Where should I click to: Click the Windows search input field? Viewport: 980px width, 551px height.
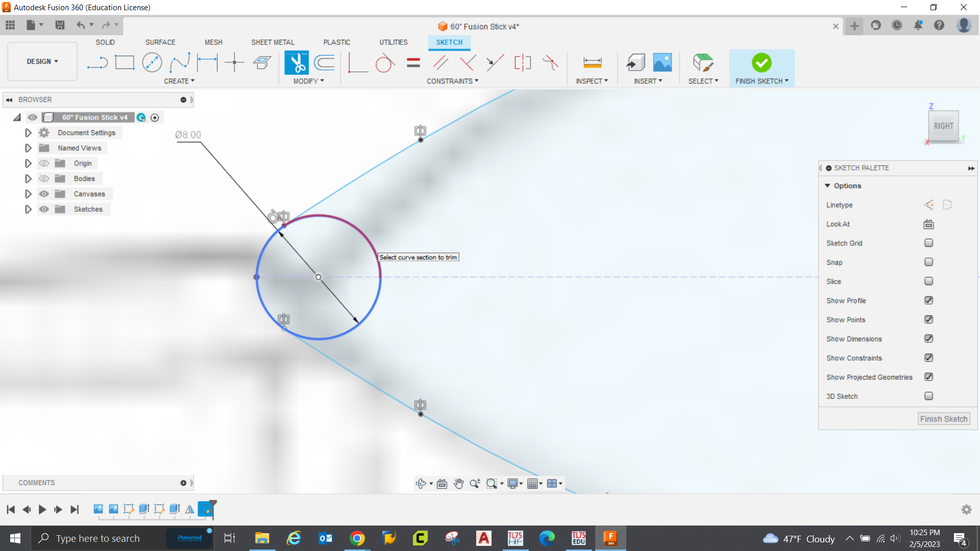pos(102,538)
